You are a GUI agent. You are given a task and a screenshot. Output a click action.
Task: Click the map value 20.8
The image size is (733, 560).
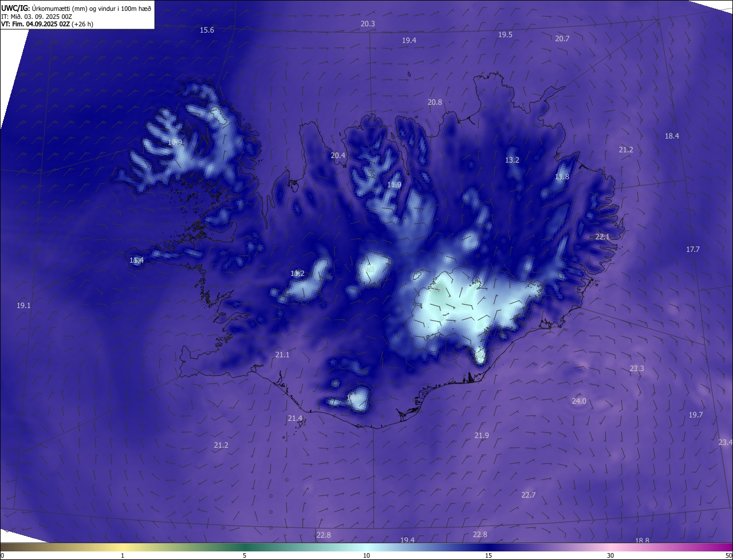[435, 102]
